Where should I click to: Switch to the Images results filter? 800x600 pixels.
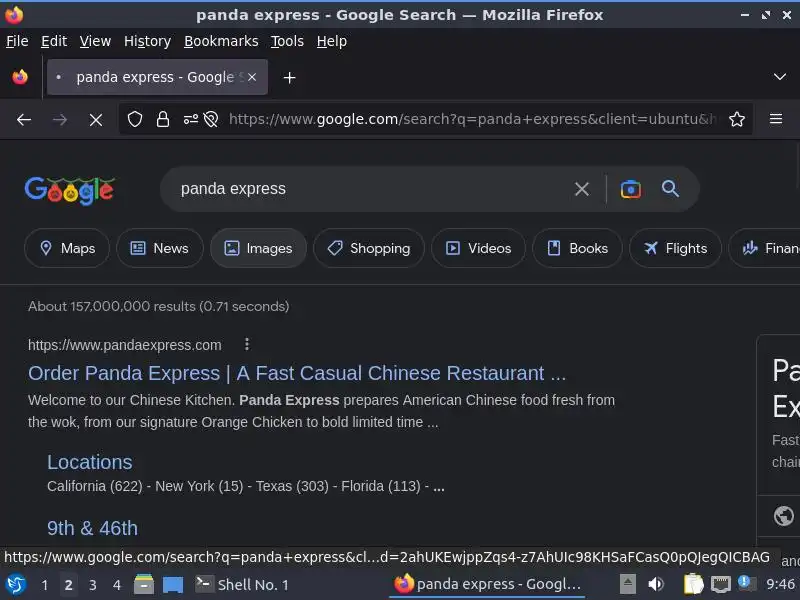pos(259,248)
